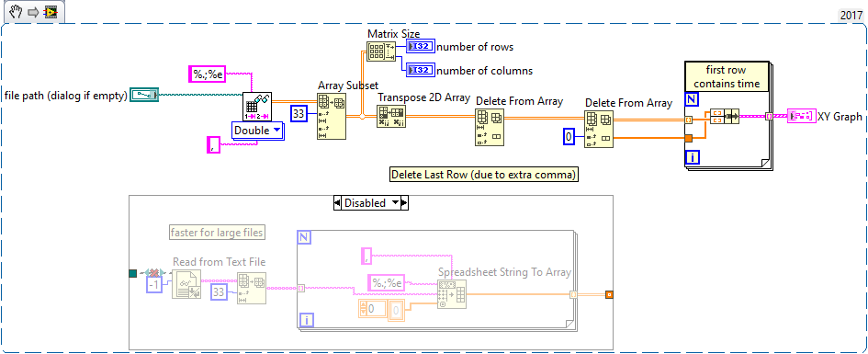Image resolution: width=868 pixels, height=354 pixels.
Task: Click the 2017 version label
Action: pos(852,15)
